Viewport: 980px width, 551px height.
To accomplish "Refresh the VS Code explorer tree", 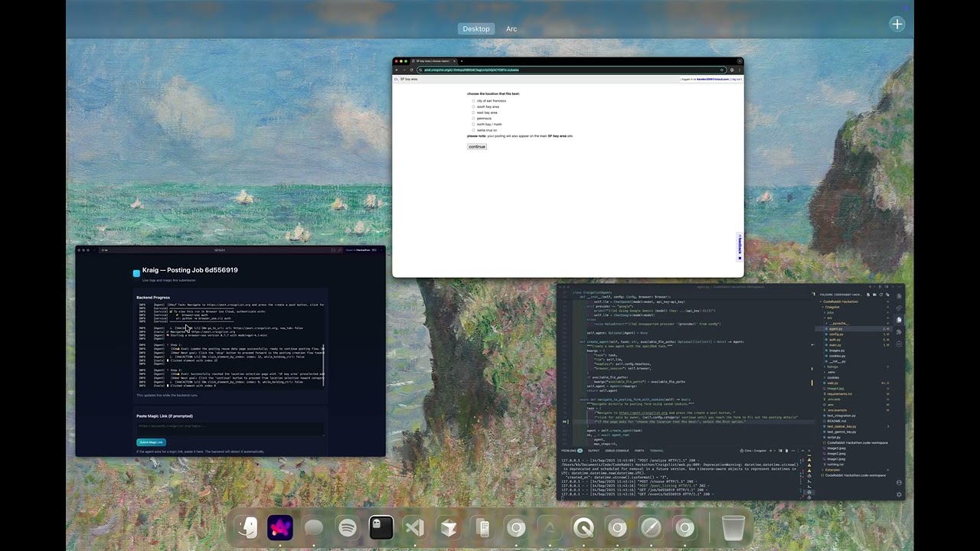I will click(x=881, y=295).
